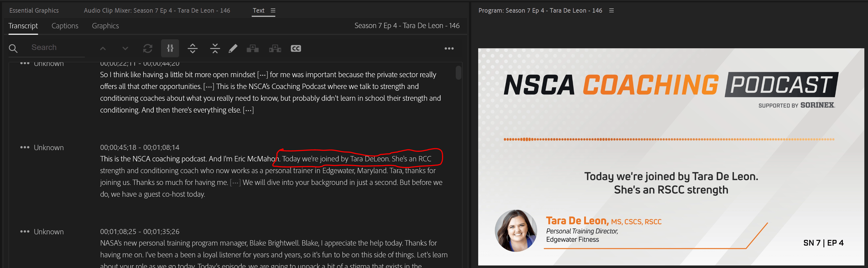Viewport: 868px width, 268px height.
Task: Toggle the show pauses as ellipses icon
Action: 170,48
